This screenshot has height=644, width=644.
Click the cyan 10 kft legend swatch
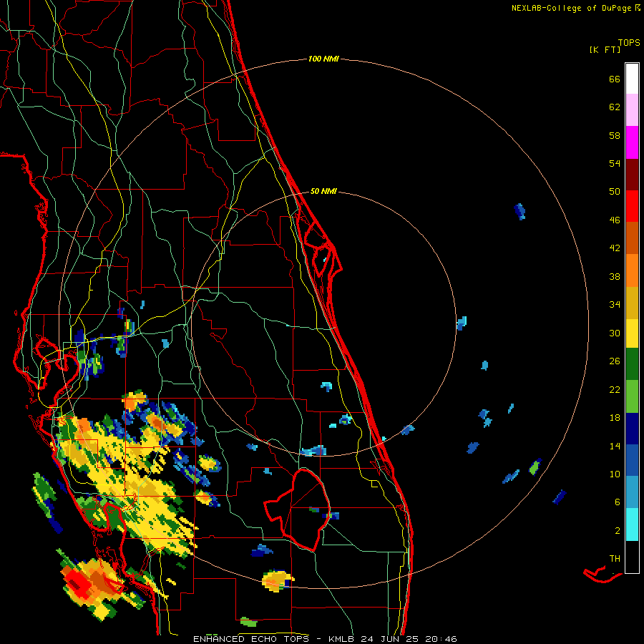coord(632,525)
